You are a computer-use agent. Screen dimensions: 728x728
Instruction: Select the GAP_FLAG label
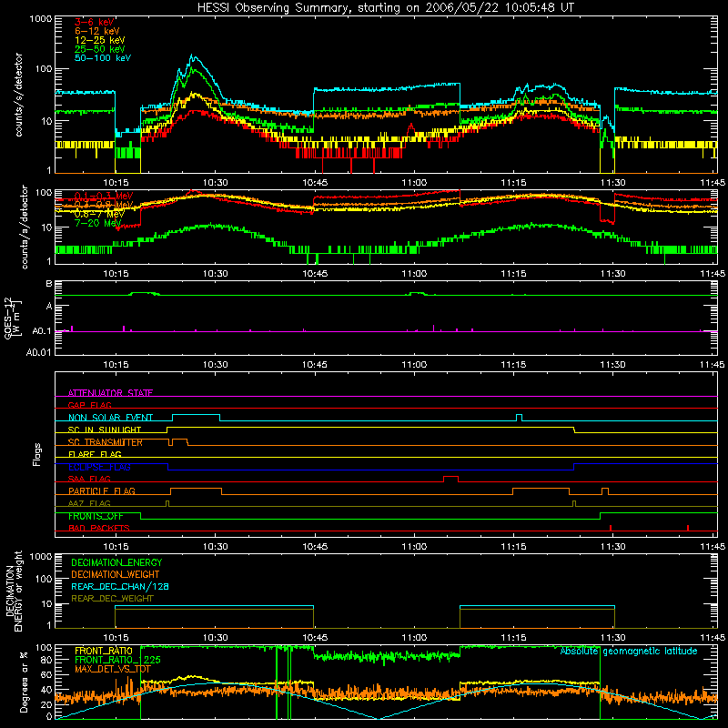tap(89, 405)
